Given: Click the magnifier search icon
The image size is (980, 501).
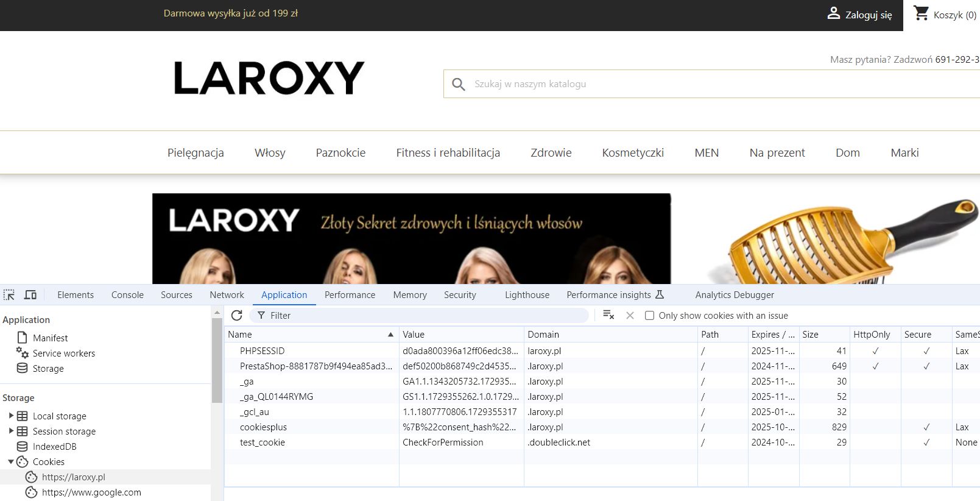Looking at the screenshot, I should [459, 84].
